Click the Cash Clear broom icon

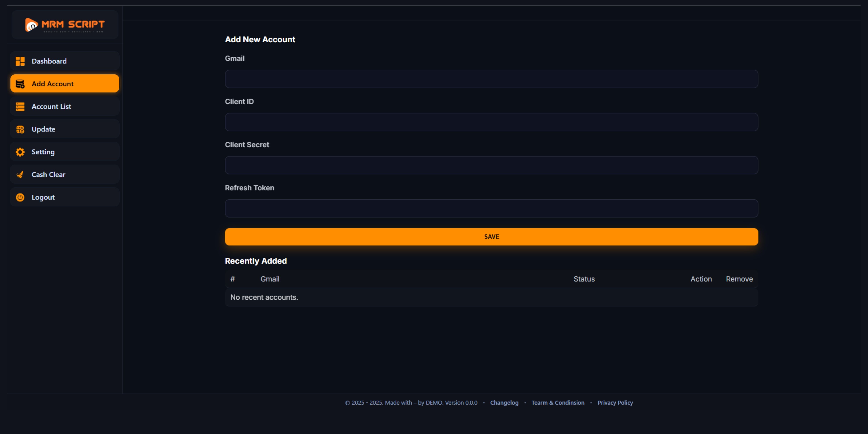click(x=20, y=174)
